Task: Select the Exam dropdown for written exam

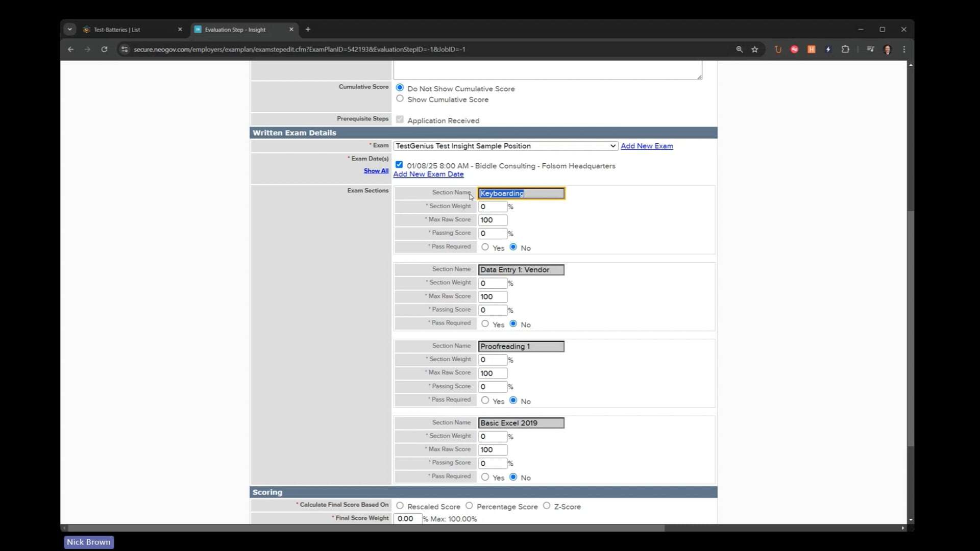Action: tap(504, 146)
